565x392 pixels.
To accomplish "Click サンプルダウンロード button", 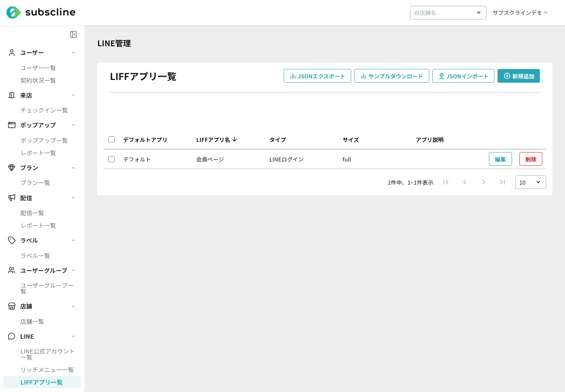I will pyautogui.click(x=392, y=76).
